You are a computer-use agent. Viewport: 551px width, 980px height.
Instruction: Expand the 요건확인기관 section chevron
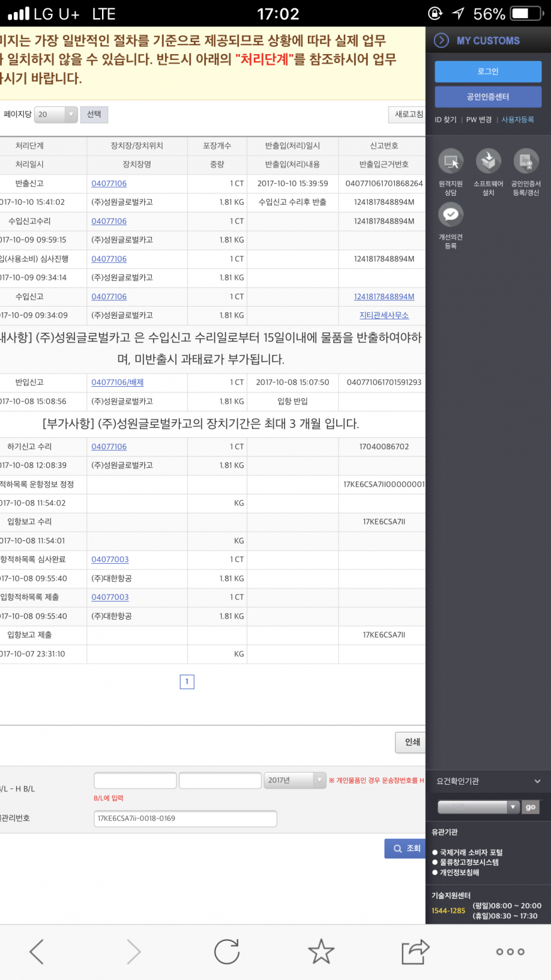click(537, 781)
